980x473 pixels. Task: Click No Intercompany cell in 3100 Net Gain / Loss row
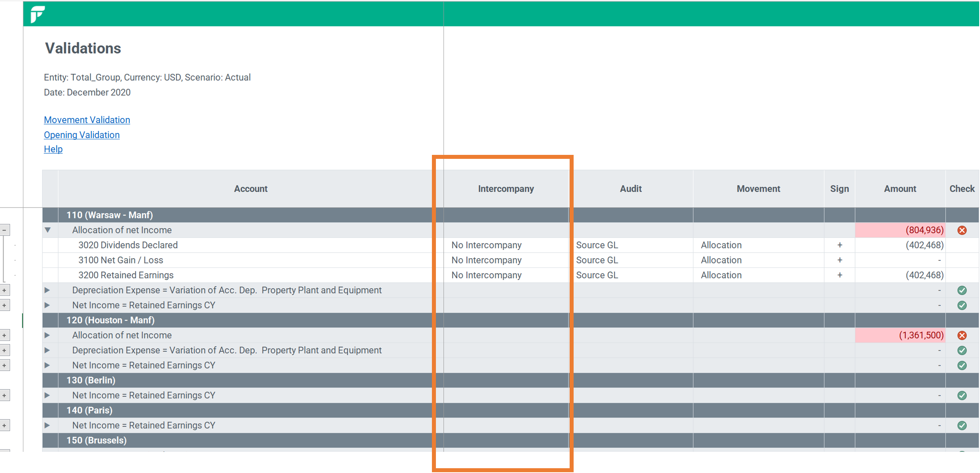point(506,260)
